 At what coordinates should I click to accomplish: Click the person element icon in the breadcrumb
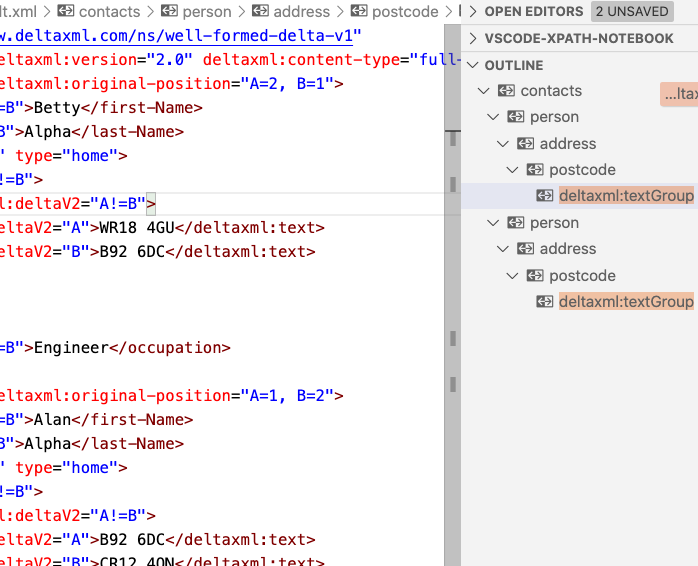[x=166, y=12]
